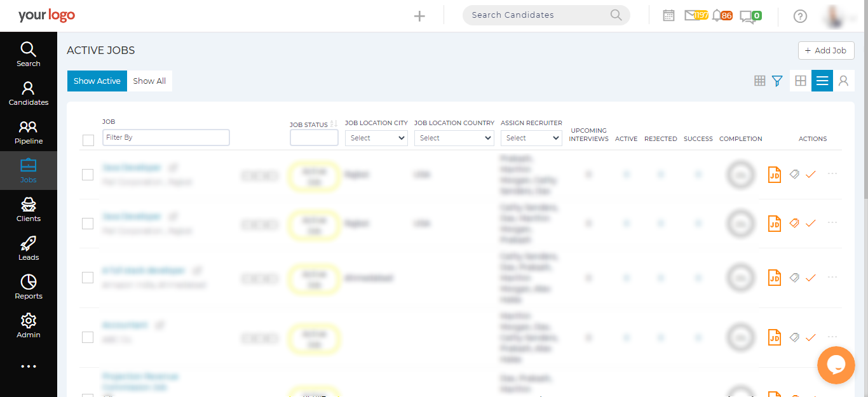Click the magnifier icon in candidate search
The height and width of the screenshot is (397, 868).
pos(616,15)
